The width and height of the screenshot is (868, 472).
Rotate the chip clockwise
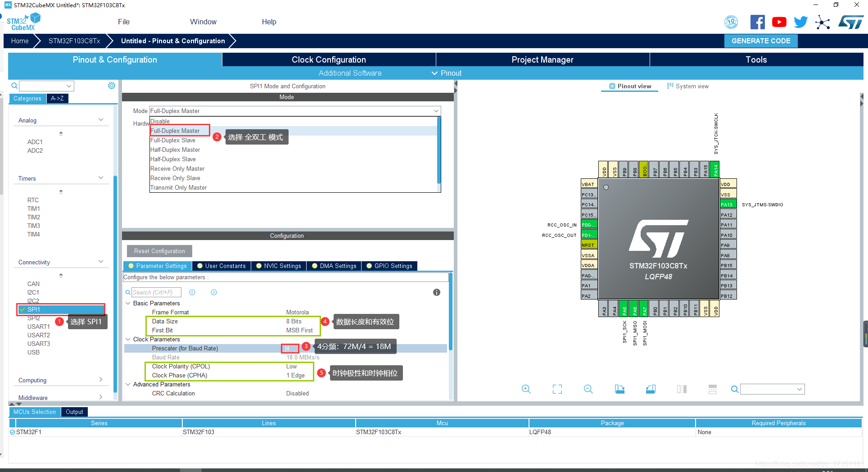pyautogui.click(x=619, y=389)
